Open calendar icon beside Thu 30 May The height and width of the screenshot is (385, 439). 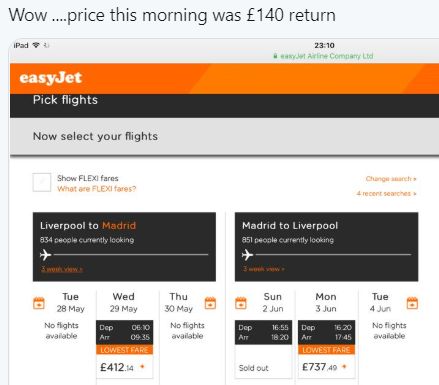click(x=210, y=303)
